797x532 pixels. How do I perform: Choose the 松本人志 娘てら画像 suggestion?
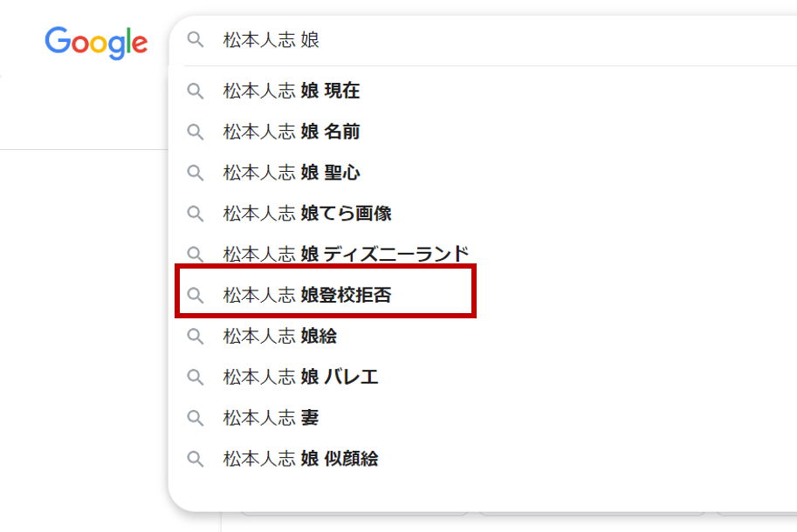(x=307, y=214)
